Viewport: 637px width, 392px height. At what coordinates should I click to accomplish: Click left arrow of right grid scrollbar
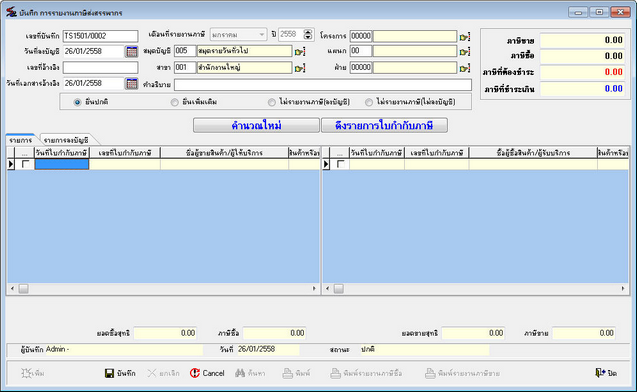pos(327,289)
